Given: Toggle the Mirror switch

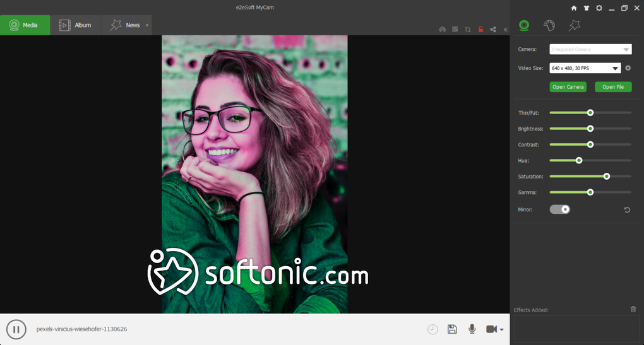Looking at the screenshot, I should [560, 209].
